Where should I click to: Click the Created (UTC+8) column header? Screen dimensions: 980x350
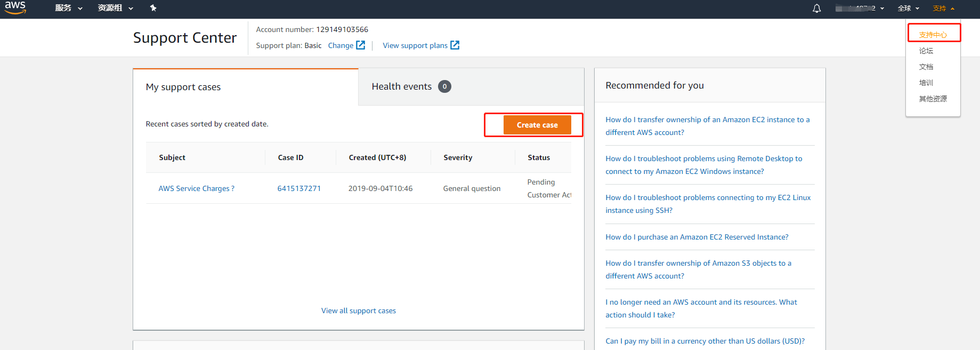377,157
